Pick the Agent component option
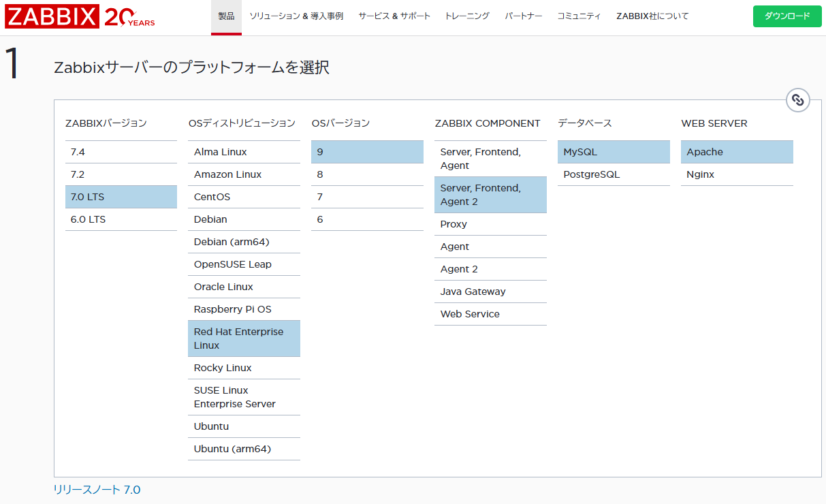Viewport: 826px width, 504px height. pos(491,247)
